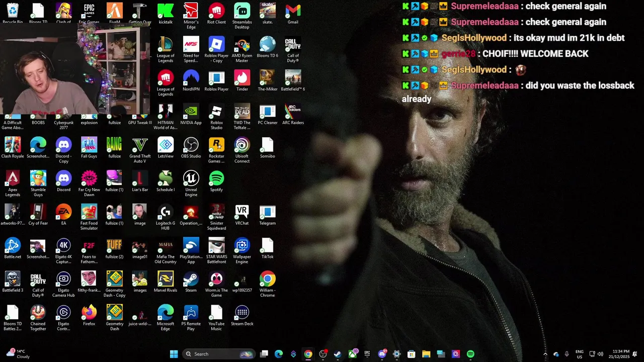The image size is (644, 362).
Task: Open William - Chrome desktop shortcut
Action: [268, 284]
